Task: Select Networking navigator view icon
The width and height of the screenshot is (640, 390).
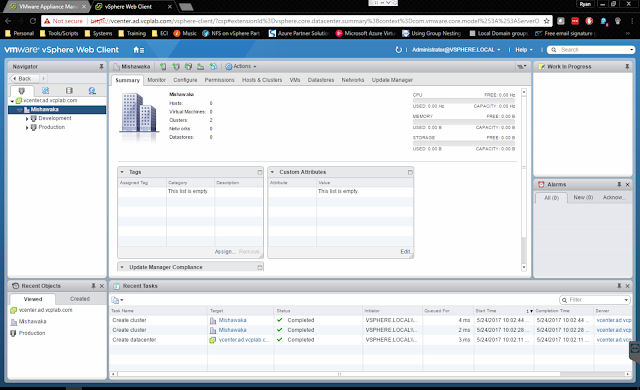Action: (x=92, y=91)
